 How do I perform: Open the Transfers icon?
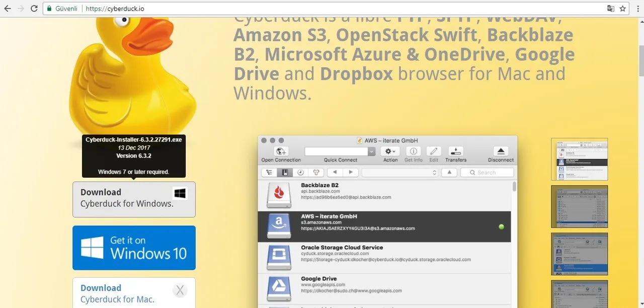pos(455,151)
